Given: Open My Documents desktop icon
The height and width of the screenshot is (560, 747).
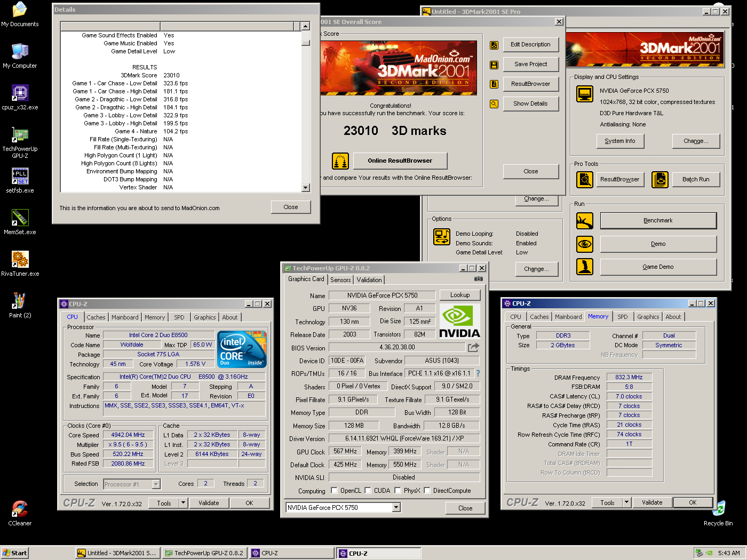Looking at the screenshot, I should [x=20, y=14].
